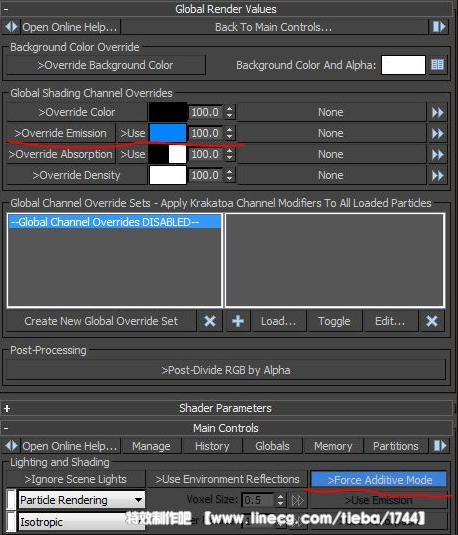Click Open Online Help in Main Controls
The width and height of the screenshot is (458, 535).
click(x=70, y=446)
